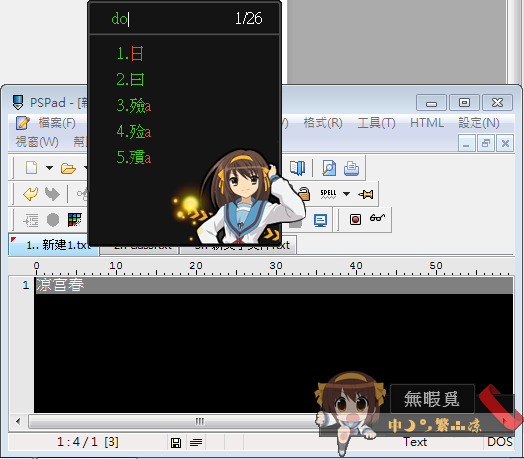This screenshot has height=459, width=524.
Task: Toggle the IME punctuation mode icon
Action: pyautogui.click(x=425, y=425)
